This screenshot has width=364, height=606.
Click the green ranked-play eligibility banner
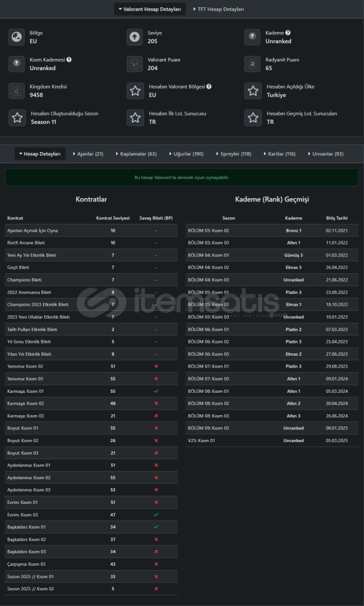[x=182, y=177]
